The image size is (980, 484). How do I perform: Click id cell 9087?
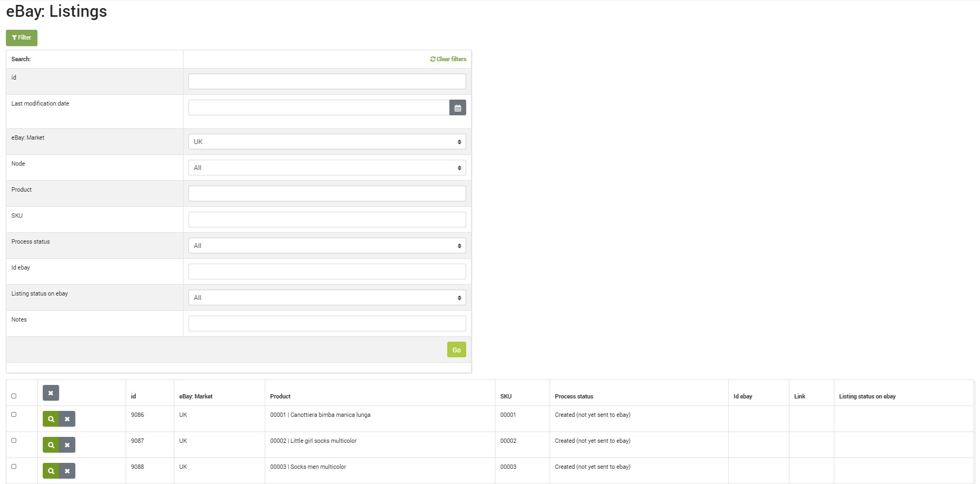point(138,441)
